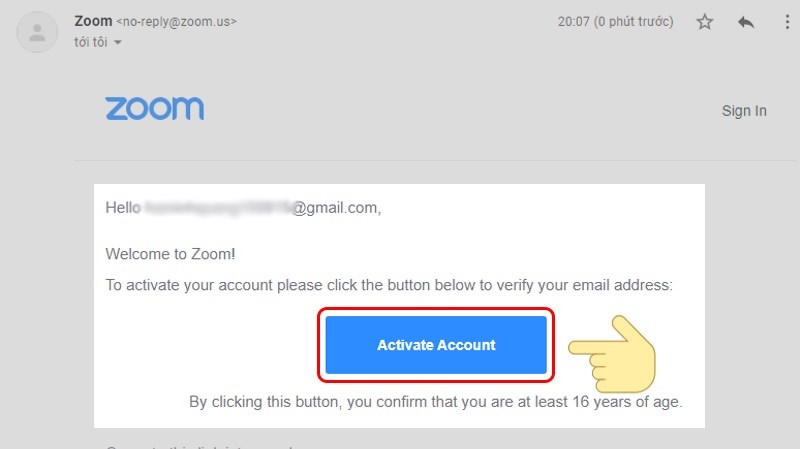Click the bold sender name Zoom
This screenshot has width=800, height=449.
pos(92,20)
